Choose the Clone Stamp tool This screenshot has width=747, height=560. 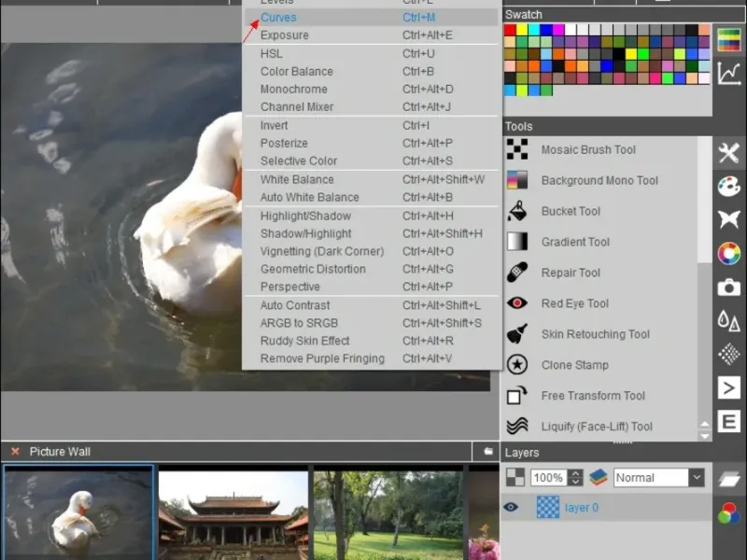click(574, 365)
